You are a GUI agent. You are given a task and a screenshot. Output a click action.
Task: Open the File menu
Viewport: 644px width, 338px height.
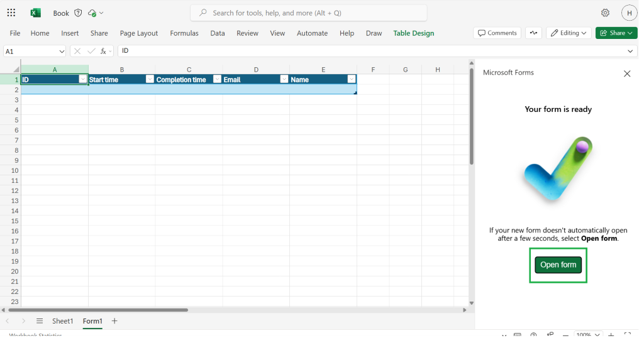click(x=15, y=33)
